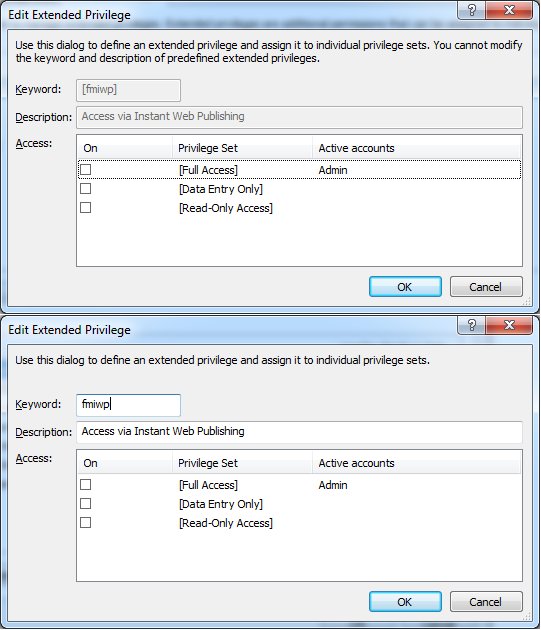Screen dimensions: 541x630
Task: Tick [Data Entry Only] checkbox in lower dialog
Action: pyautogui.click(x=86, y=503)
